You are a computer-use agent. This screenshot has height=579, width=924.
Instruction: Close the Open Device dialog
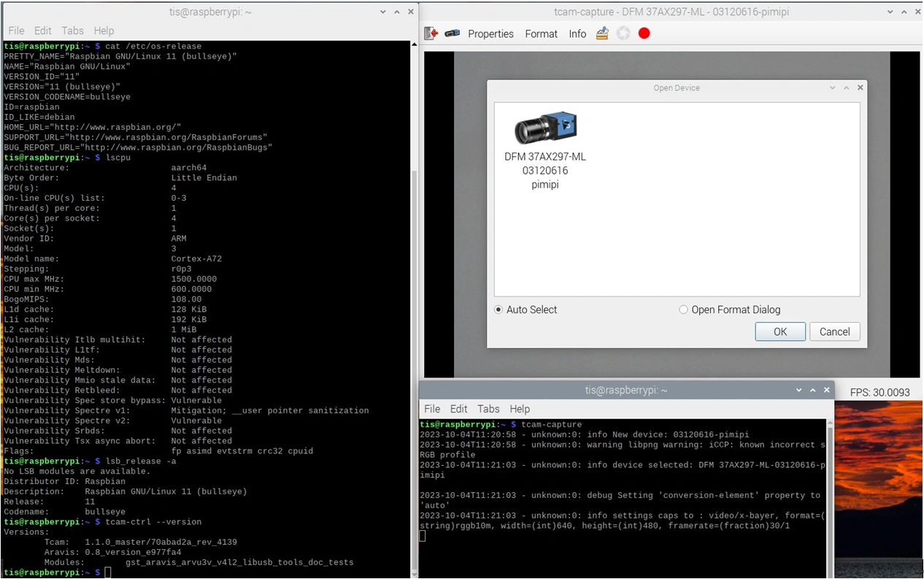(860, 88)
